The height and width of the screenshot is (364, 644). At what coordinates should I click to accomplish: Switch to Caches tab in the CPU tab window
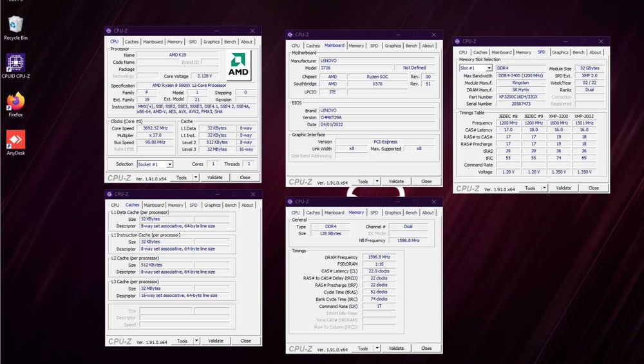click(x=131, y=42)
